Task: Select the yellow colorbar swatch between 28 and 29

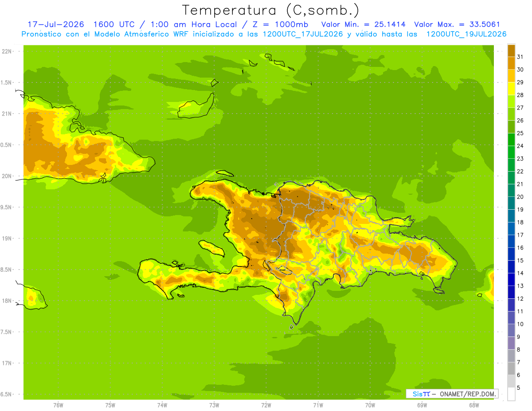Action: 511,89
